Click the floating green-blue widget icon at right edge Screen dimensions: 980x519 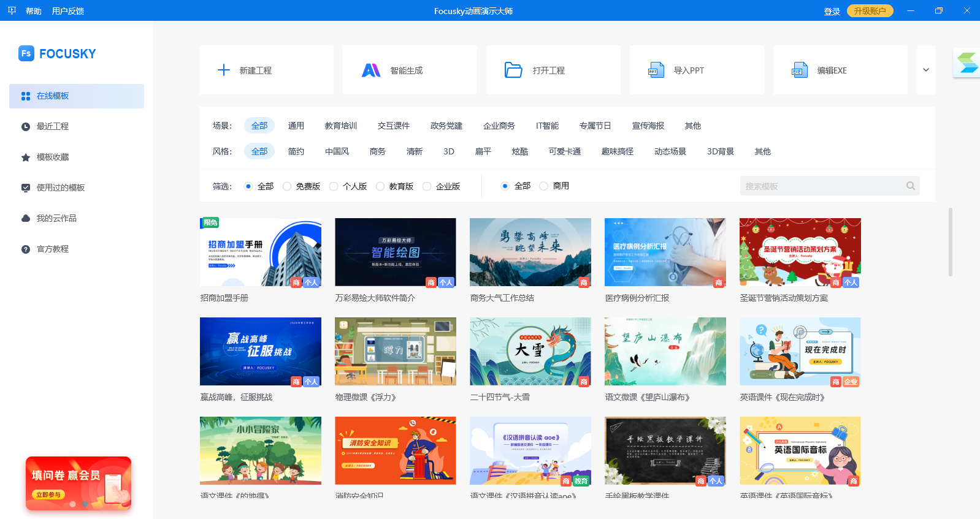[x=967, y=63]
